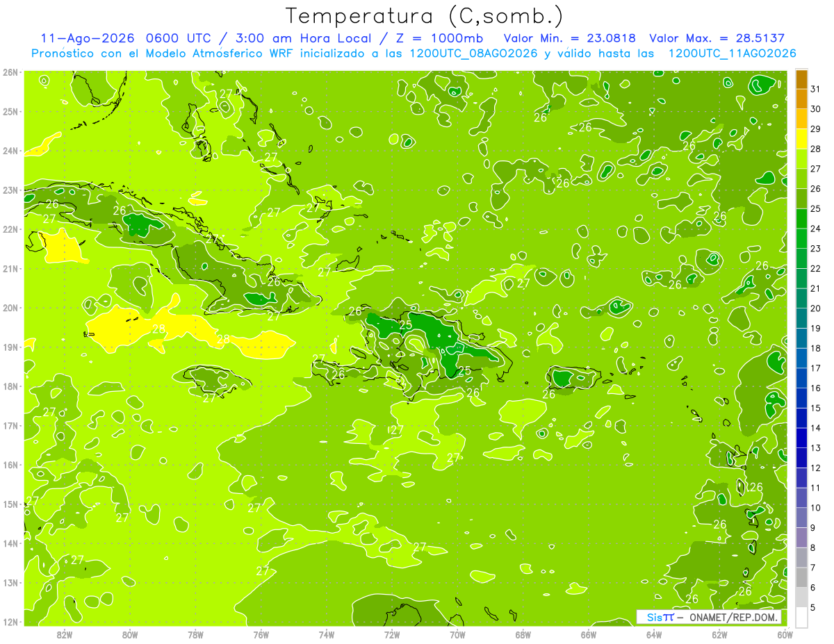Screen dimensions: 834x644
Task: Click the 72W longitude axis label
Action: coord(392,634)
